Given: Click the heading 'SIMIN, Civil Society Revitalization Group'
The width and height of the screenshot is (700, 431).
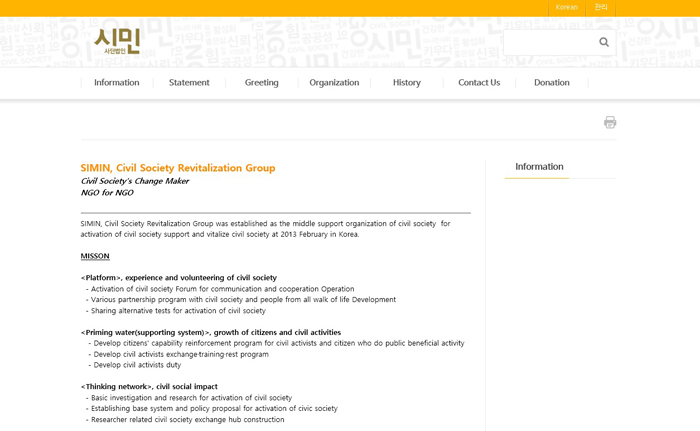Looking at the screenshot, I should pos(178,168).
